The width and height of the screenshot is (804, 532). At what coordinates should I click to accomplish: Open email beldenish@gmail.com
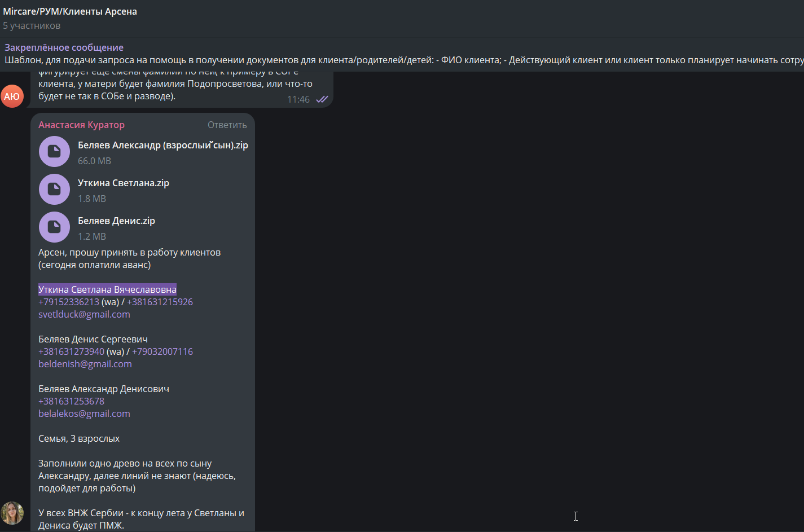point(85,364)
